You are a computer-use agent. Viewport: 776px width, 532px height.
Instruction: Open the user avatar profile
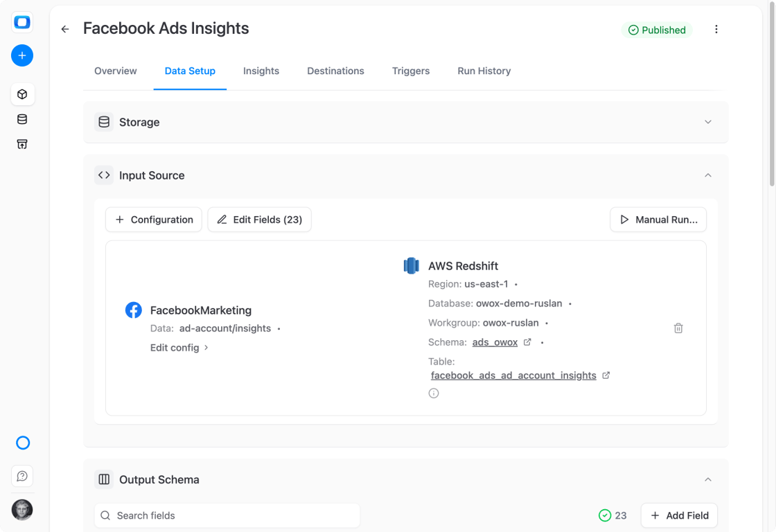coord(22,510)
